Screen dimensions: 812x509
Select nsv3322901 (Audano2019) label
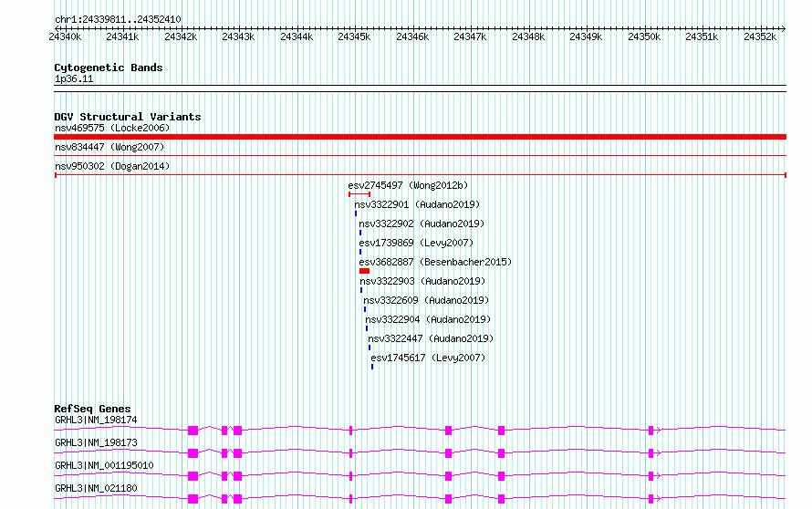tap(417, 204)
